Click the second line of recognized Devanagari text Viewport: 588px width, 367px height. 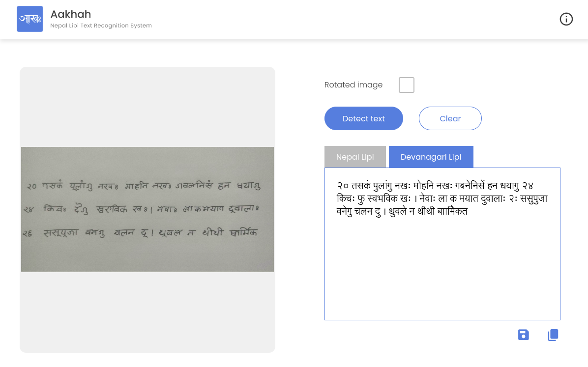pos(441,198)
